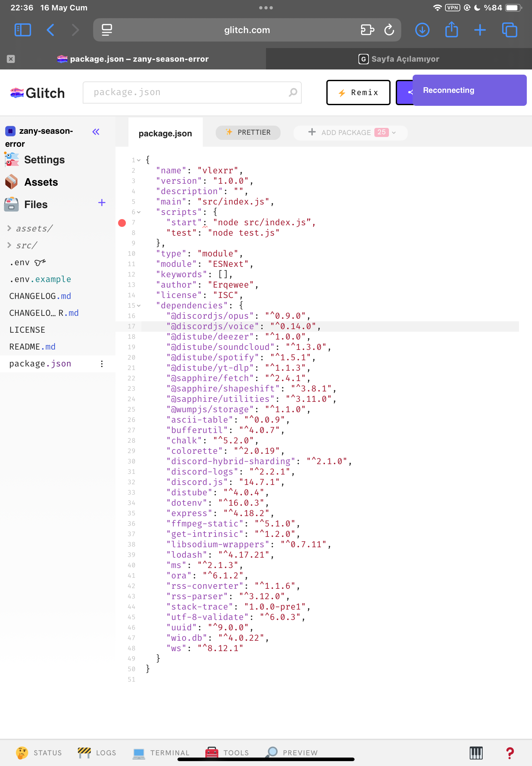Open the Safari share sheet icon

coord(451,29)
